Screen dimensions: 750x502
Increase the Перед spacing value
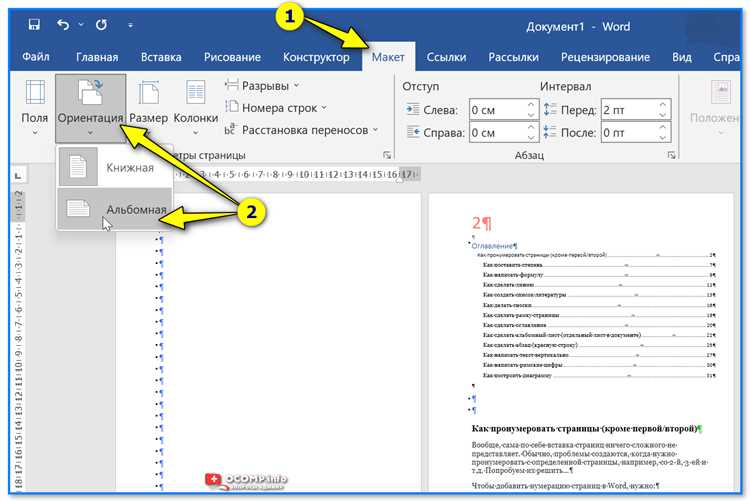click(663, 105)
